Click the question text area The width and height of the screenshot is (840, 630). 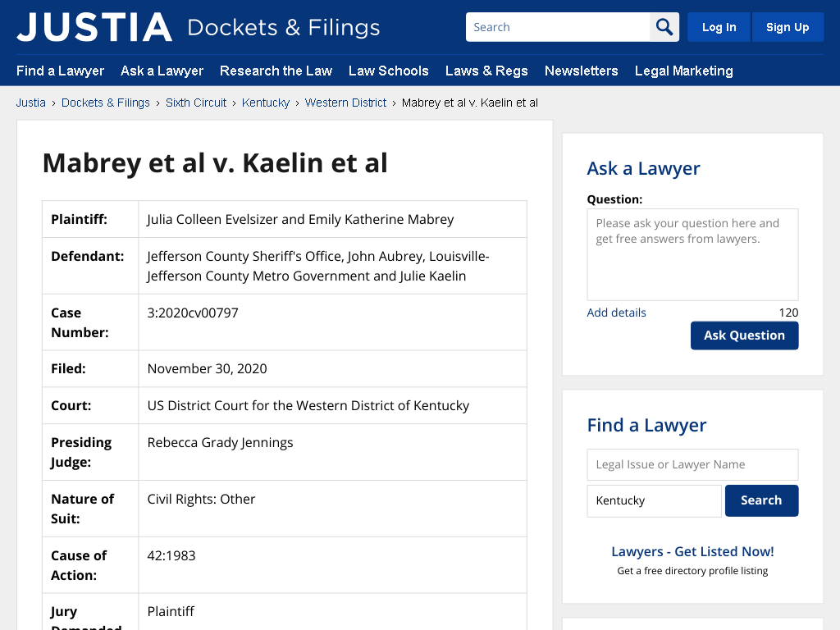692,254
